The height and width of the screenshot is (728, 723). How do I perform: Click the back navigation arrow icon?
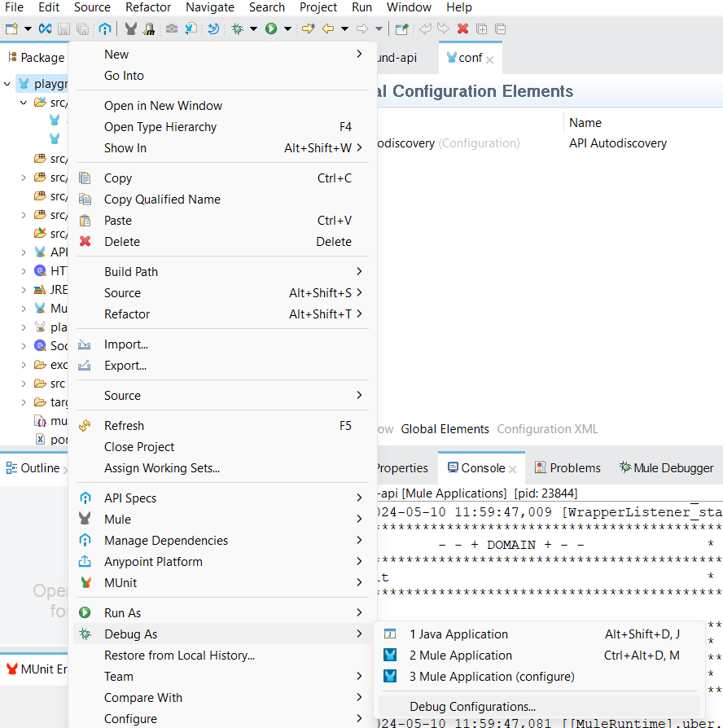point(328,29)
